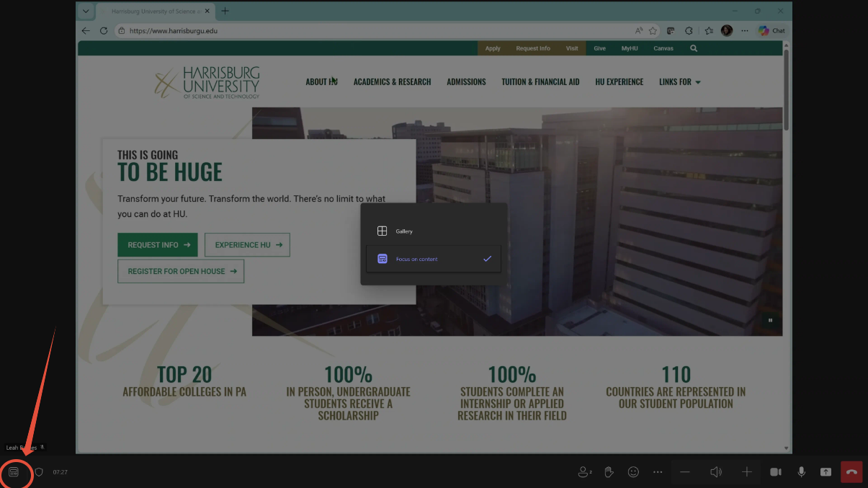Expand the Links For dropdown
Viewport: 868px width, 488px height.
(x=680, y=82)
